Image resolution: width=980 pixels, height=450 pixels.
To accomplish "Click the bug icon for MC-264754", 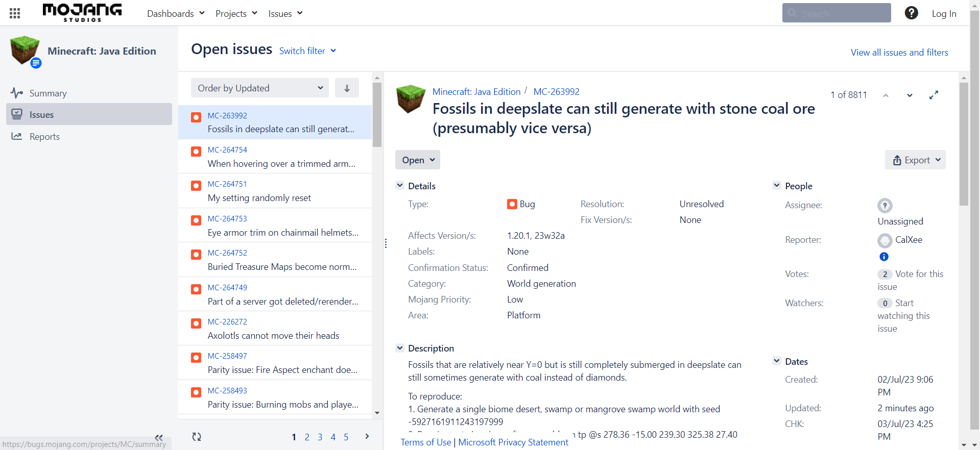I will (x=196, y=152).
